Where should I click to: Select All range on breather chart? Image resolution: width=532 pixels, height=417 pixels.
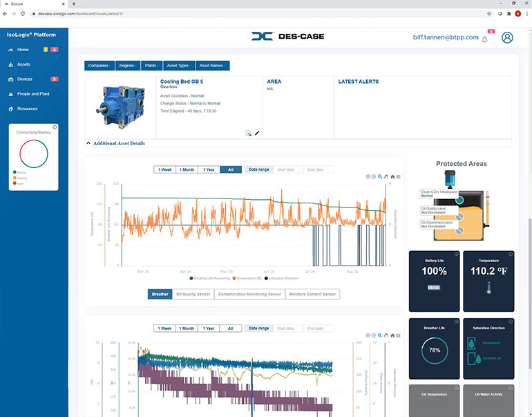[x=231, y=169]
